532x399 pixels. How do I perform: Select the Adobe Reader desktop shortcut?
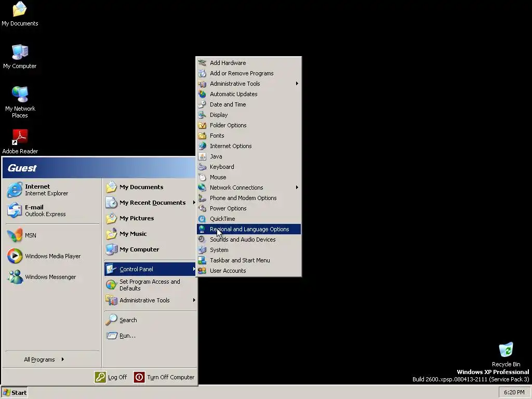[20, 141]
